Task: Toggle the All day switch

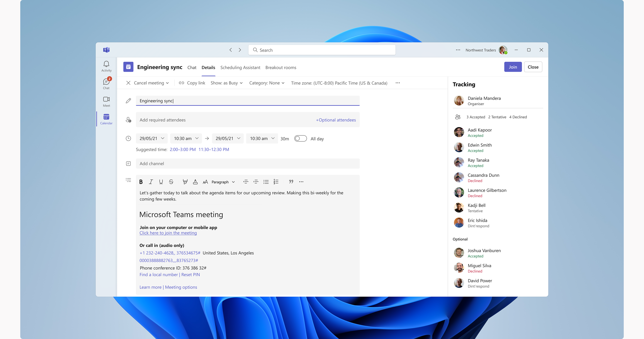Action: point(300,138)
